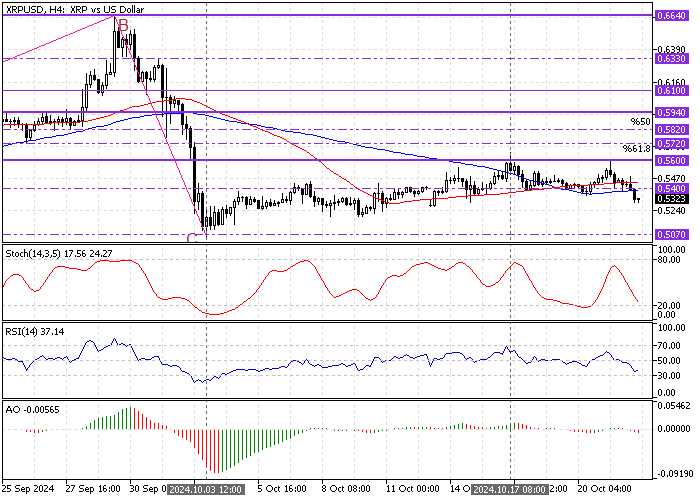This screenshot has height=500, width=700.
Task: Click the Stochastic 80.00 scale value
Action: click(x=671, y=259)
